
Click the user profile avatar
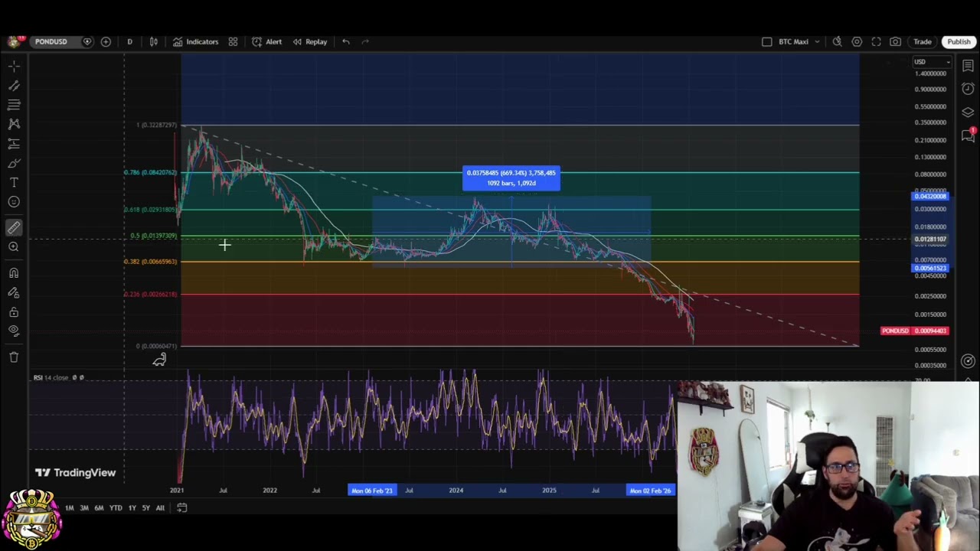tap(14, 41)
